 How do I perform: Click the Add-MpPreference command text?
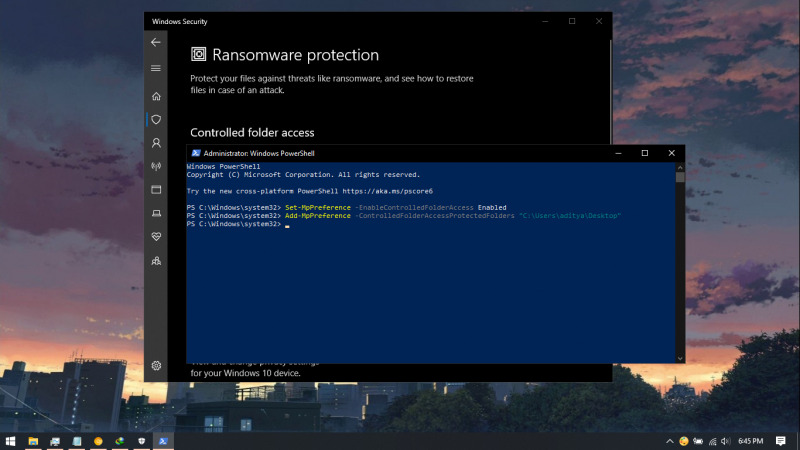point(318,216)
